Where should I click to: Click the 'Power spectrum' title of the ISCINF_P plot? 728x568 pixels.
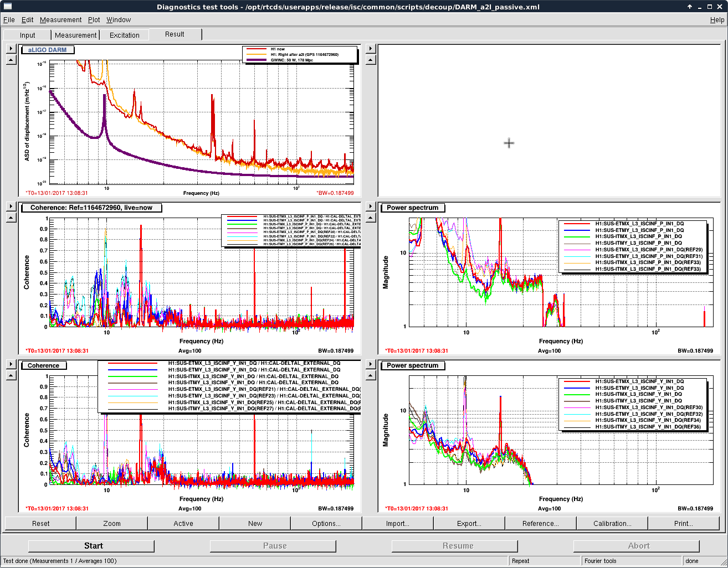(413, 208)
